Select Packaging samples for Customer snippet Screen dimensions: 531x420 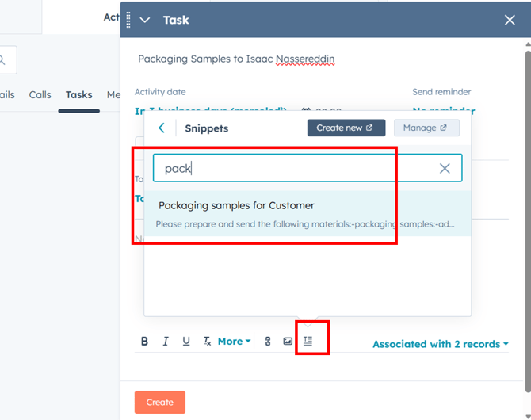coord(236,206)
